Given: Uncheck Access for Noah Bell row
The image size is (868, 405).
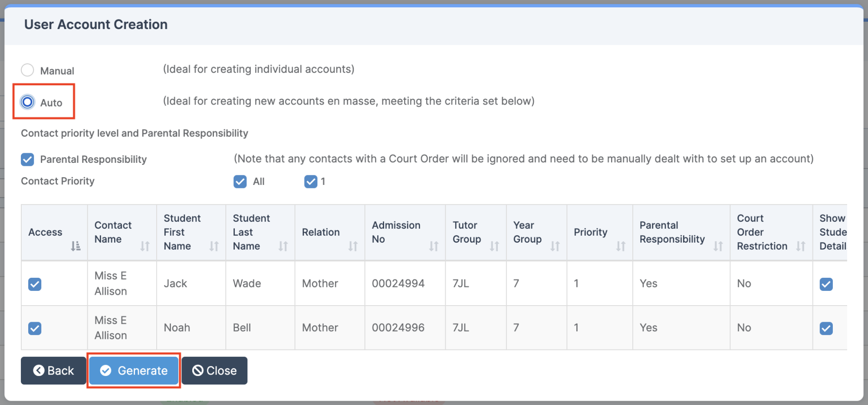Looking at the screenshot, I should [x=35, y=328].
